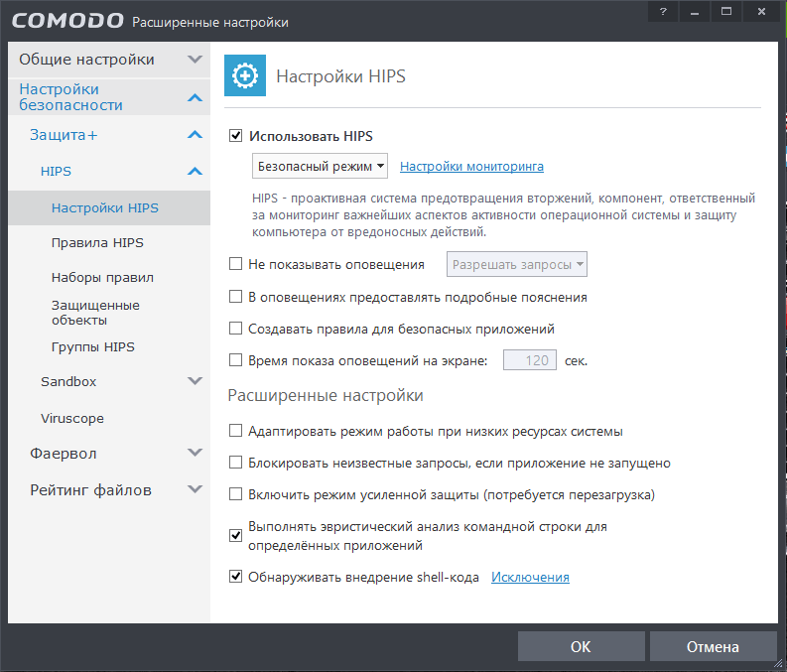Check В оповещениях предоставлять подробные пояснения
The height and width of the screenshot is (672, 787).
pyautogui.click(x=235, y=297)
